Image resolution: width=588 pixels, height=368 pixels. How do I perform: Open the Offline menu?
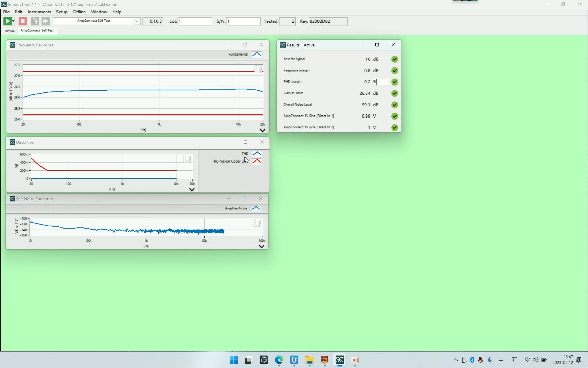coord(79,12)
